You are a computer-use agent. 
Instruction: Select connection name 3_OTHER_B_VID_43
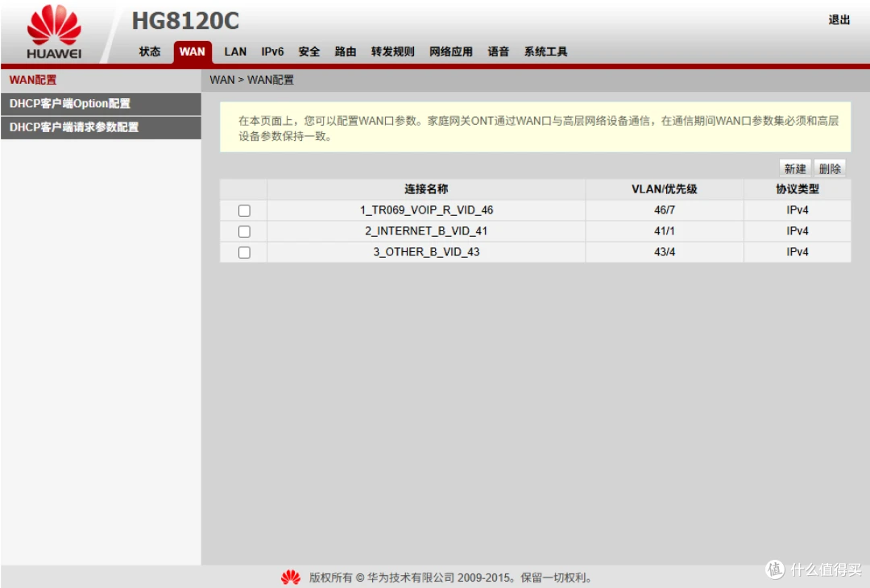[x=426, y=252]
